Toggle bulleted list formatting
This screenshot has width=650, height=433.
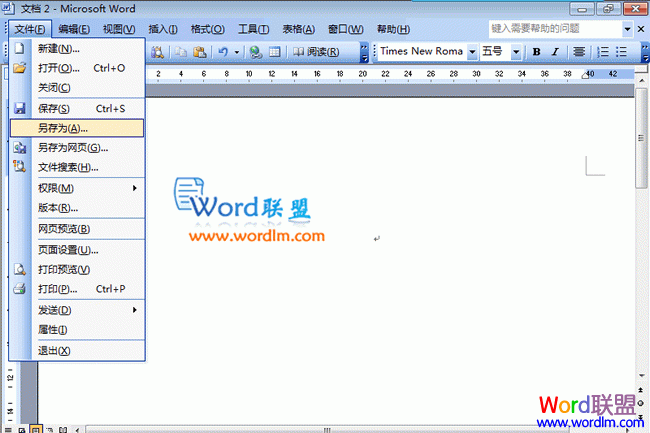pos(621,52)
